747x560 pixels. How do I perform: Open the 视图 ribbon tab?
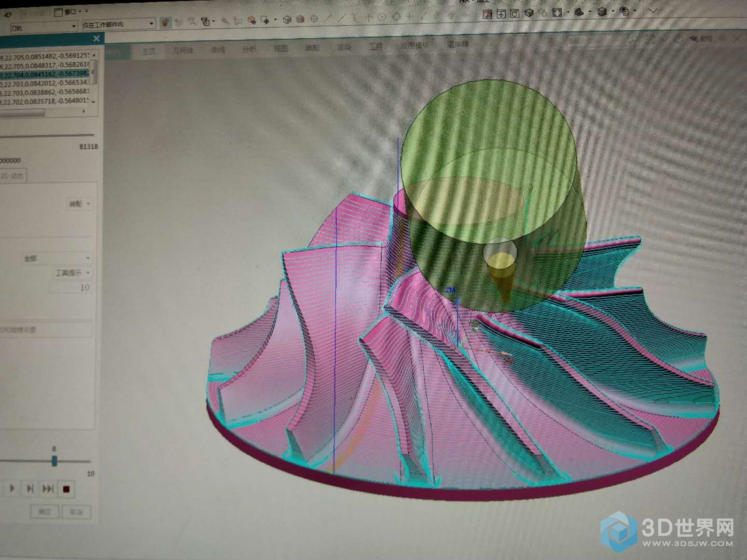281,49
